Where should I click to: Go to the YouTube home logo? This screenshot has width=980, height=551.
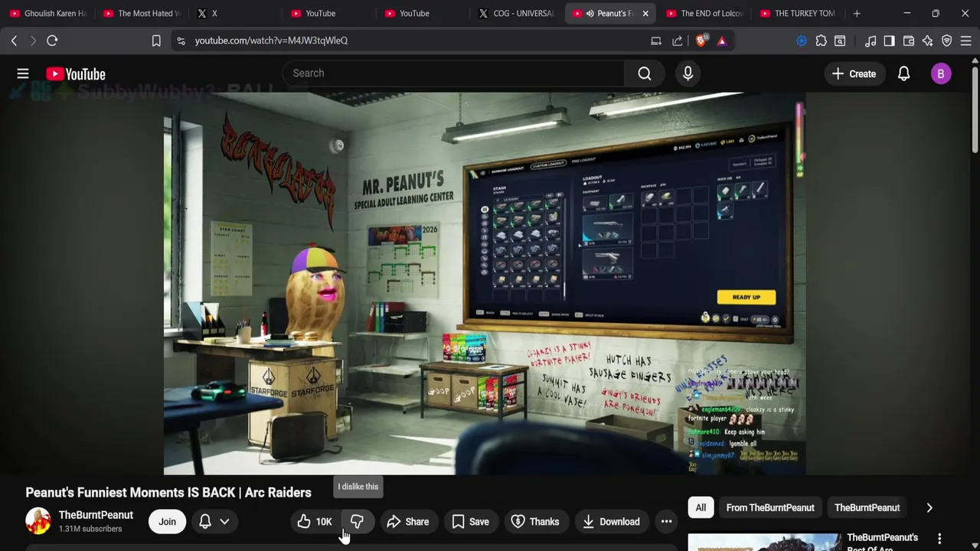point(75,73)
